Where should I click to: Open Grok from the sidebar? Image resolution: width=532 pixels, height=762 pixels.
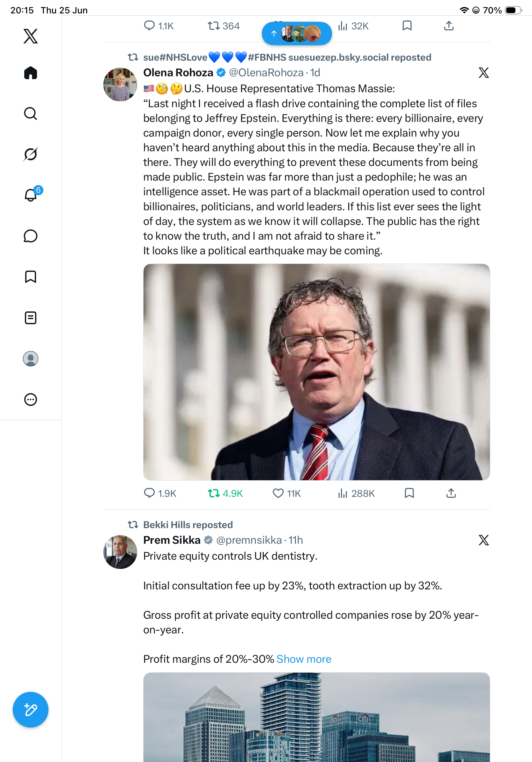coord(31,154)
